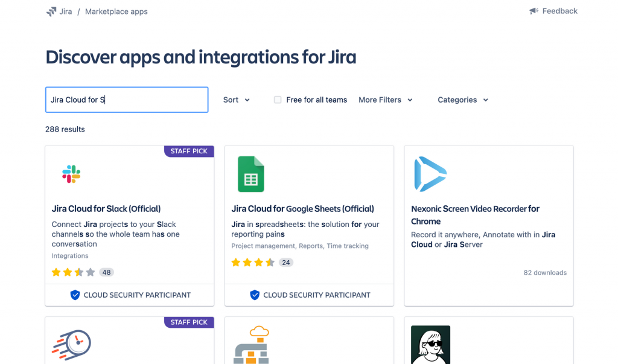Click Staff Pick badge on stopwatch card
618x364 pixels.
(189, 322)
